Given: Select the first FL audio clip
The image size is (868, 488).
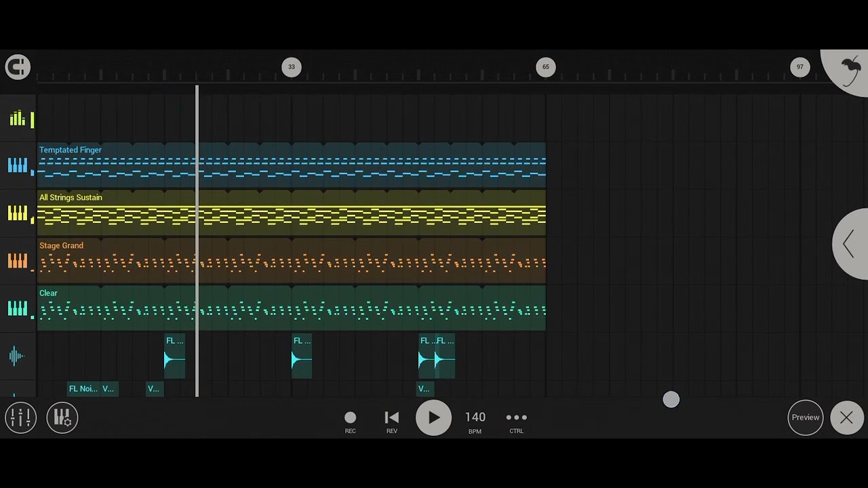Looking at the screenshot, I should 174,356.
